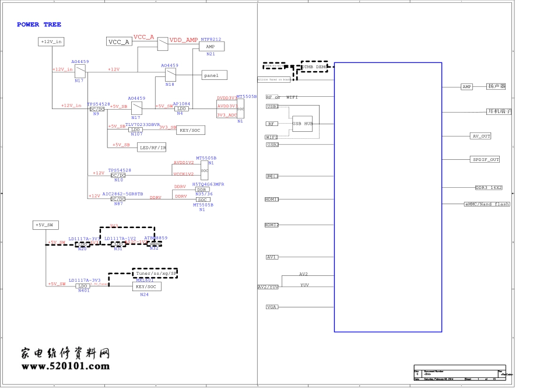Screen dimensions: 554x392
Task: Select the AO4459 N18 switch symbol
Action: click(170, 75)
